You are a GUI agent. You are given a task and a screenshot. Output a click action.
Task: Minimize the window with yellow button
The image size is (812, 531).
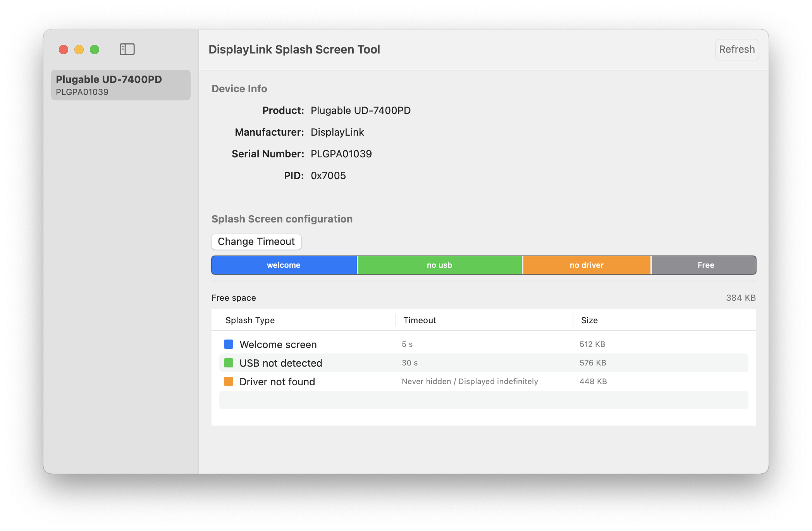(79, 50)
